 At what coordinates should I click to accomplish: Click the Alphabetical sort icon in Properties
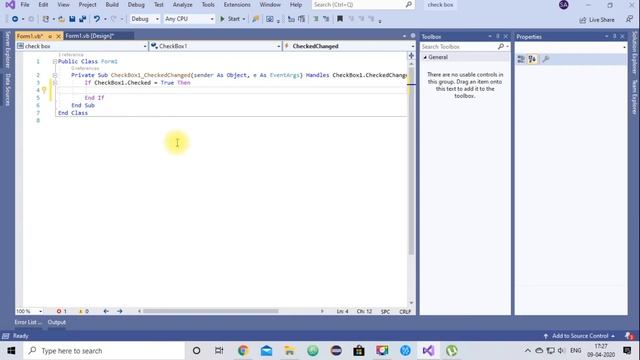(x=532, y=59)
